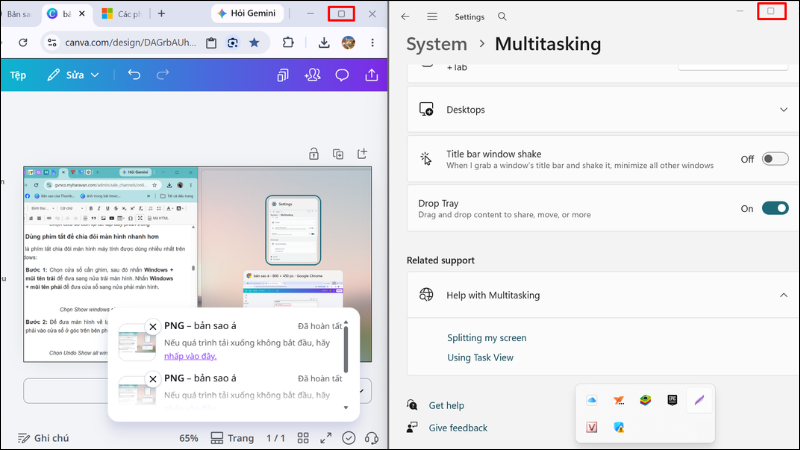Image resolution: width=800 pixels, height=450 pixels.
Task: Open Canva grid view icon
Action: tap(303, 438)
